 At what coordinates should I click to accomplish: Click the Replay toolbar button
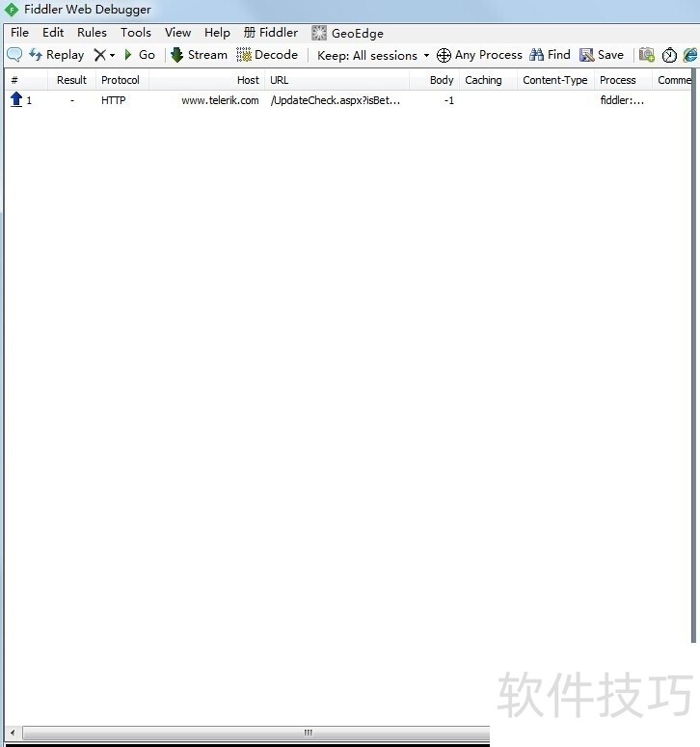[x=56, y=55]
